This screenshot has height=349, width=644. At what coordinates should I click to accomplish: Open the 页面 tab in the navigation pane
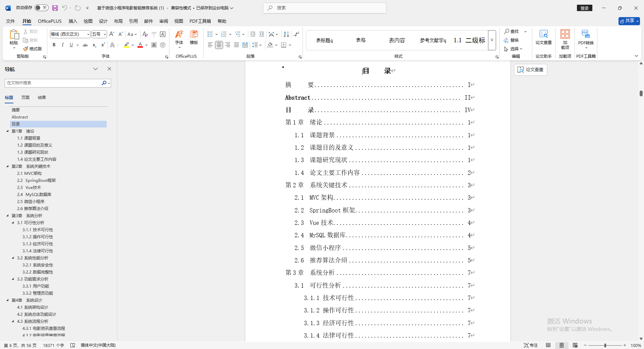pyautogui.click(x=25, y=97)
